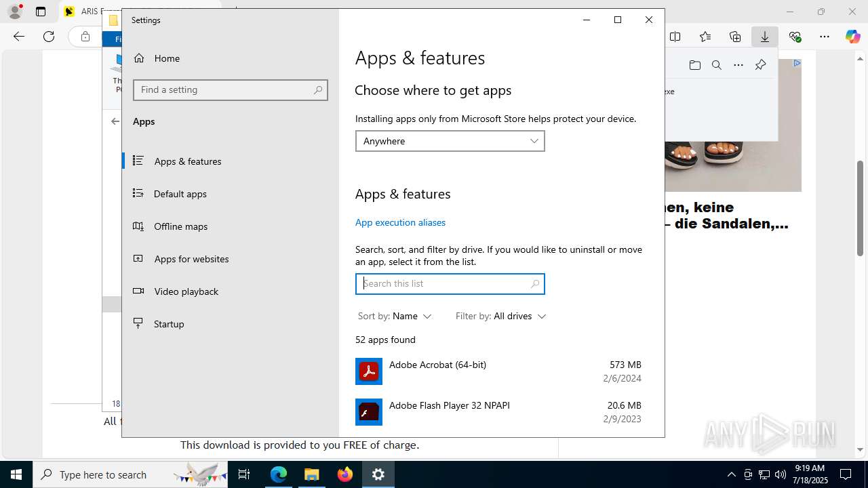Refresh the Edge browser page
868x488 pixels.
pos(49,37)
